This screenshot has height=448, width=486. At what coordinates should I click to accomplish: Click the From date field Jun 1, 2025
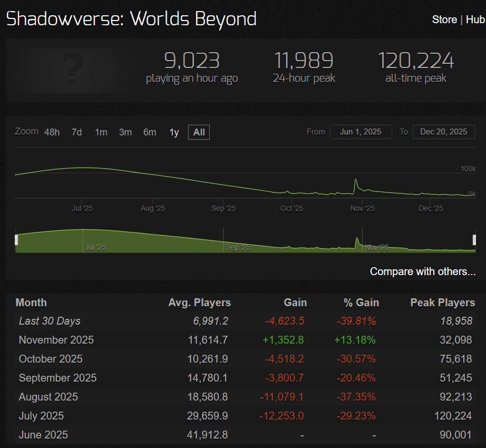(x=361, y=132)
